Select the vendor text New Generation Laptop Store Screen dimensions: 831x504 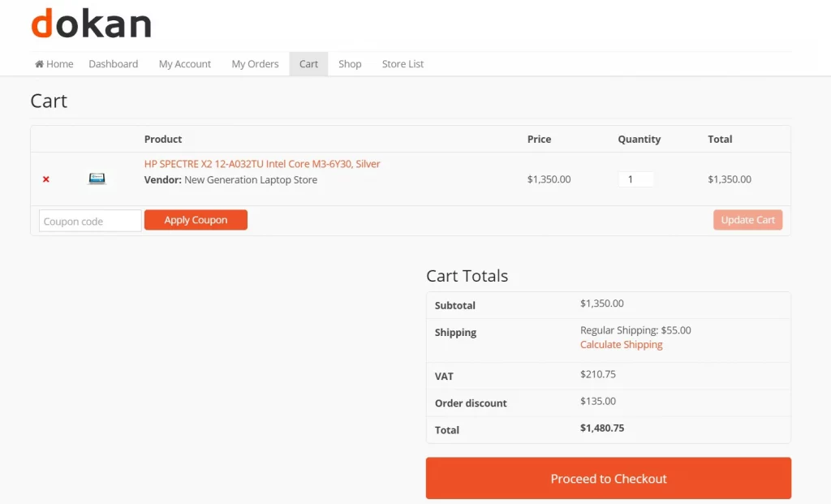(251, 179)
